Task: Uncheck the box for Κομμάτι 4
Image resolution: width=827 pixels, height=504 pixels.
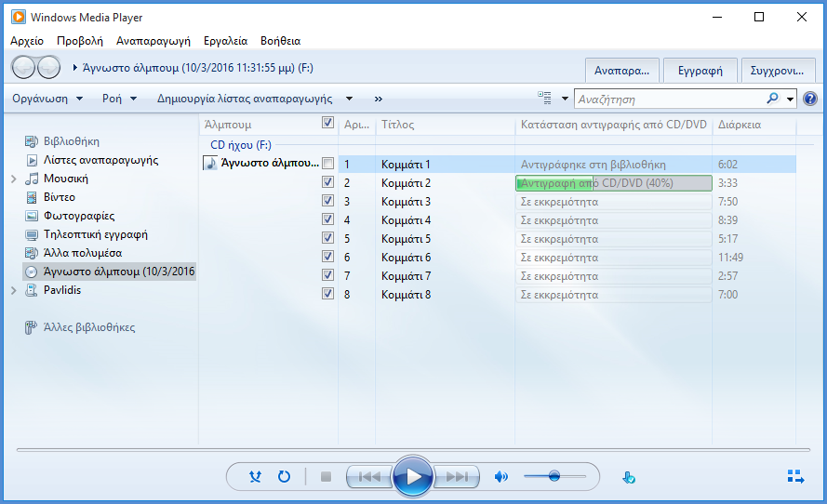Action: point(327,219)
